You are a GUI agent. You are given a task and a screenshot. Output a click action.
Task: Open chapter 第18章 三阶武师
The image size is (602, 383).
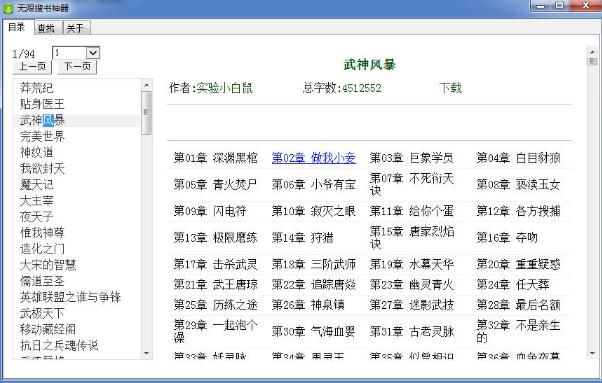click(x=314, y=264)
